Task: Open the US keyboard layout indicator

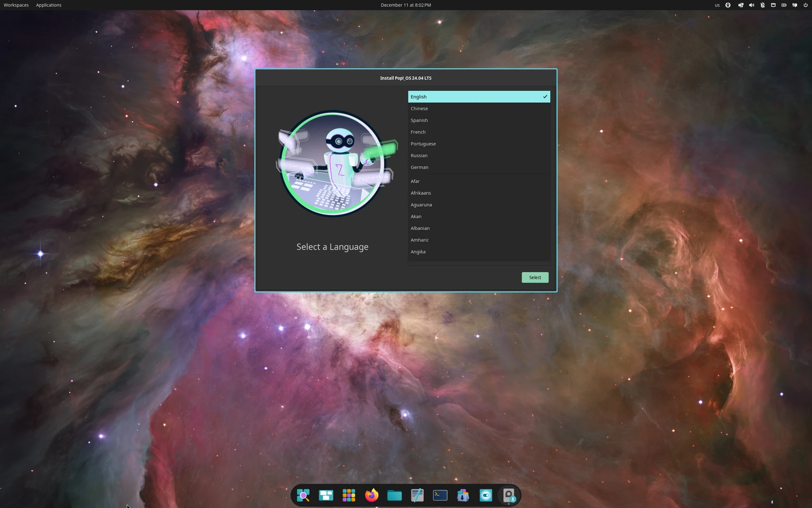Action: 717,5
